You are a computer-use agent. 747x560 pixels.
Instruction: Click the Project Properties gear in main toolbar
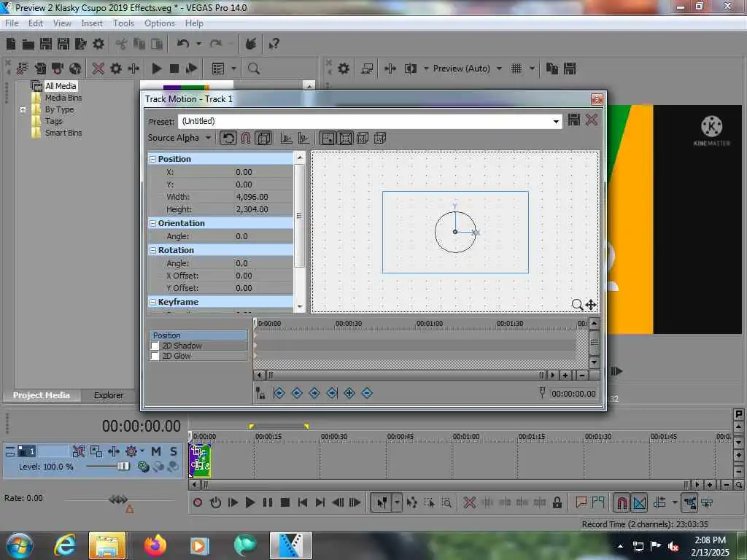98,44
